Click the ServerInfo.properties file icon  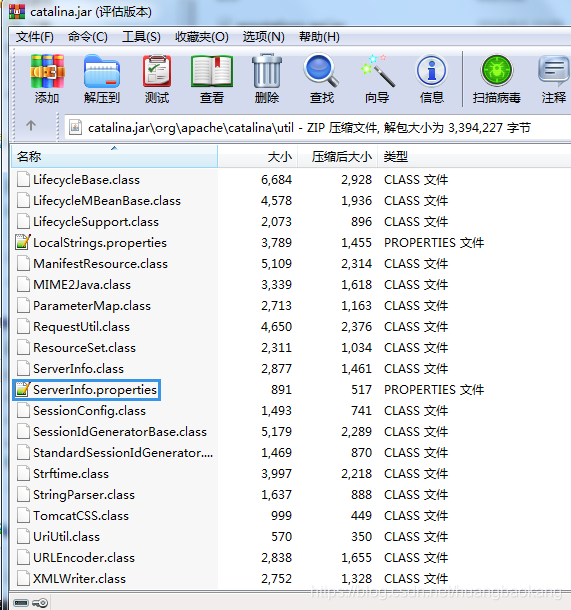(23, 389)
